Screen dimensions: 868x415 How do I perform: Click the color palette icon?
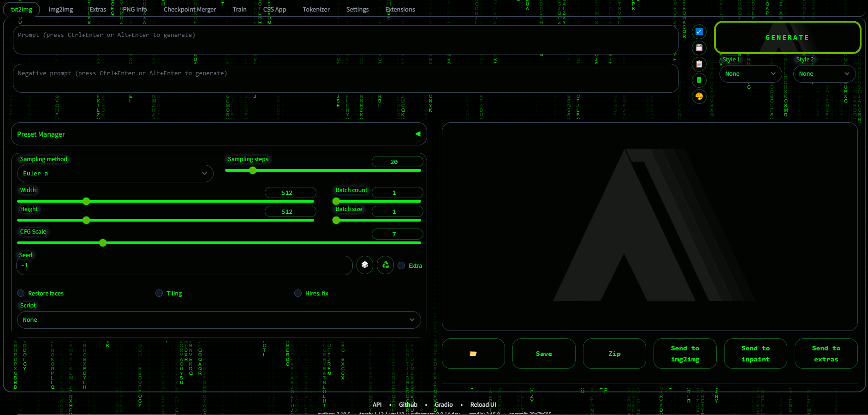pos(699,96)
